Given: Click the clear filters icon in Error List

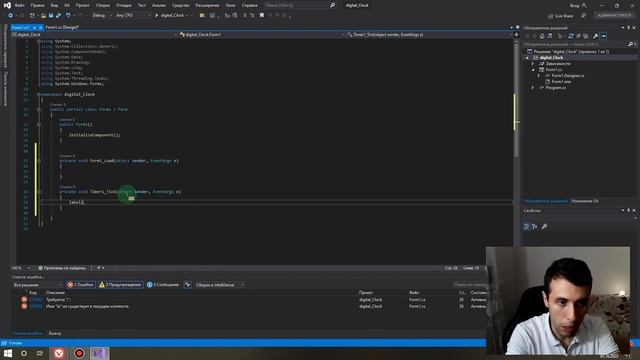Looking at the screenshot, I should click(187, 285).
